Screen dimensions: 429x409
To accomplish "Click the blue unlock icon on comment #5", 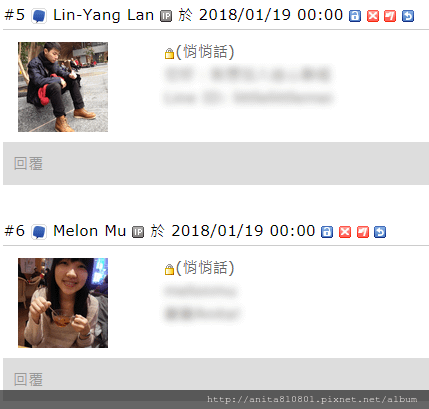I will 355,16.
